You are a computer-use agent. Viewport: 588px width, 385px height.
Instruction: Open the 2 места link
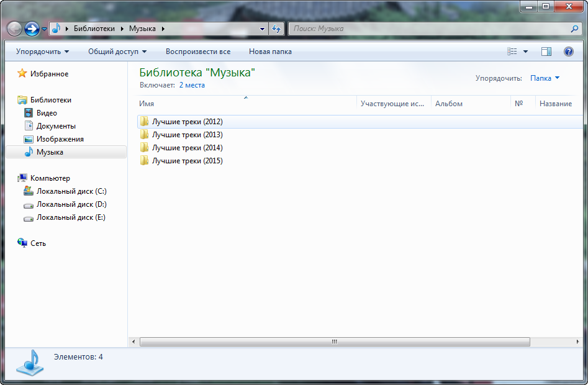[192, 85]
